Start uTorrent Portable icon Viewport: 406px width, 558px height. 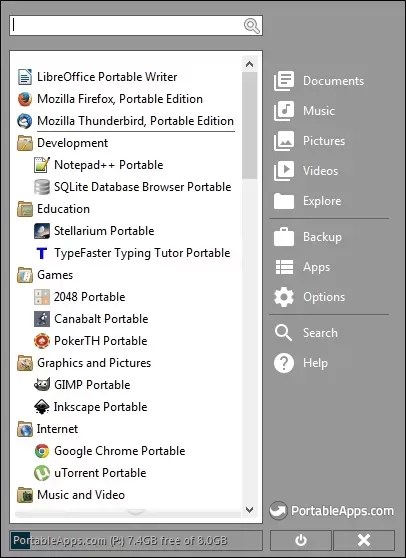click(x=42, y=473)
